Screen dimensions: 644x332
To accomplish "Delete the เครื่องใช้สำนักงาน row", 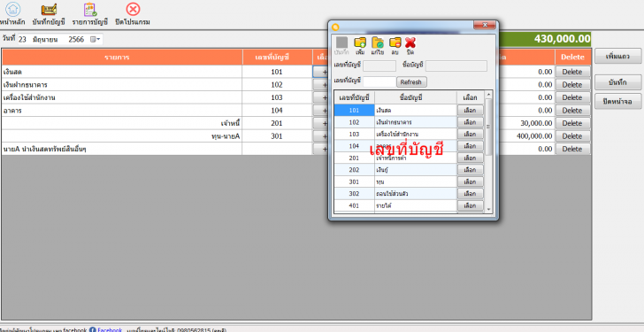I will click(572, 97).
